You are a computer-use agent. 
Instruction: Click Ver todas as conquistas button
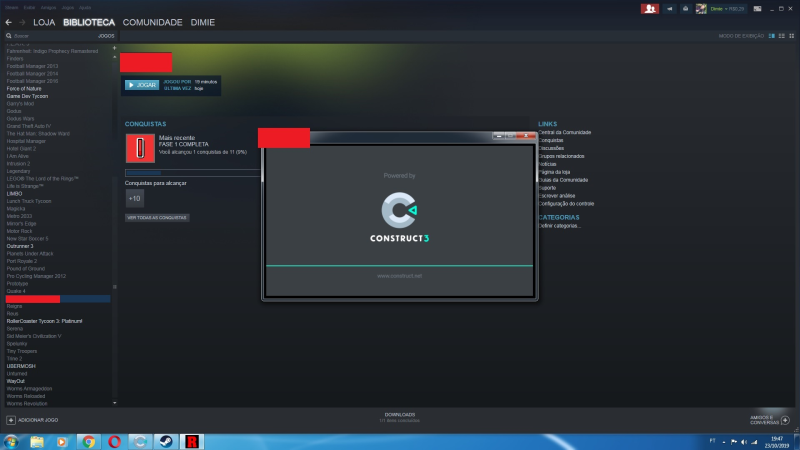coord(157,218)
